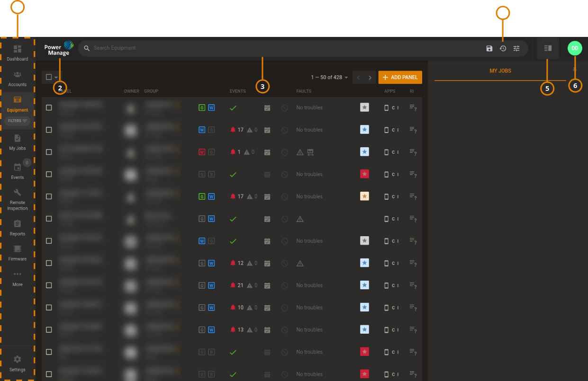Image resolution: width=588 pixels, height=381 pixels.
Task: Click the ADD PANEL button
Action: pos(400,77)
